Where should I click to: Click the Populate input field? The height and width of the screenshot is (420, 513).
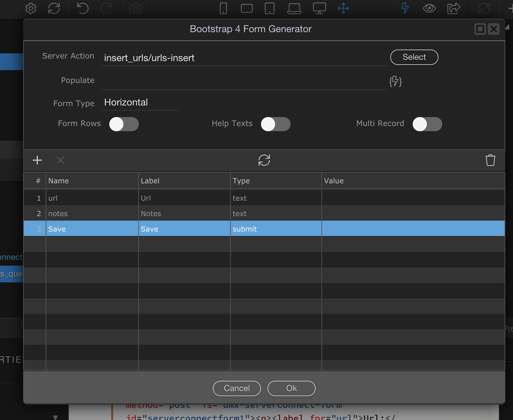pos(244,81)
